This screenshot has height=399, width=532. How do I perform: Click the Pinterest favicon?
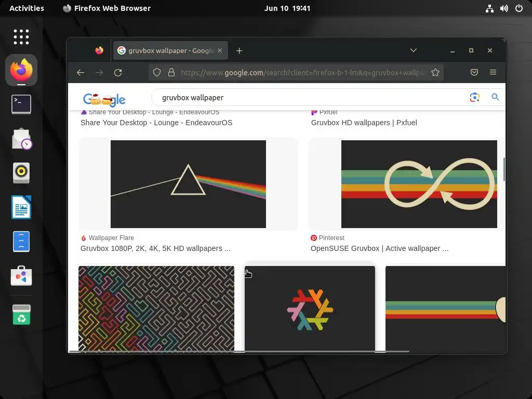click(313, 238)
